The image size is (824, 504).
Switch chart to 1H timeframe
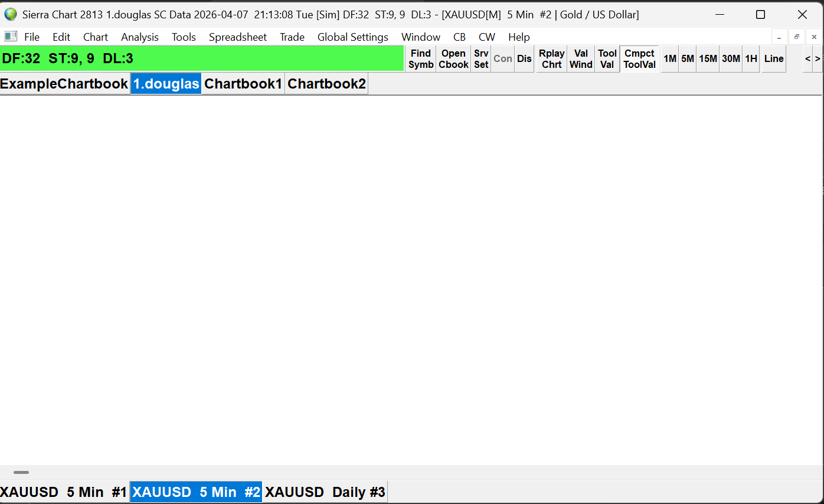tap(751, 59)
